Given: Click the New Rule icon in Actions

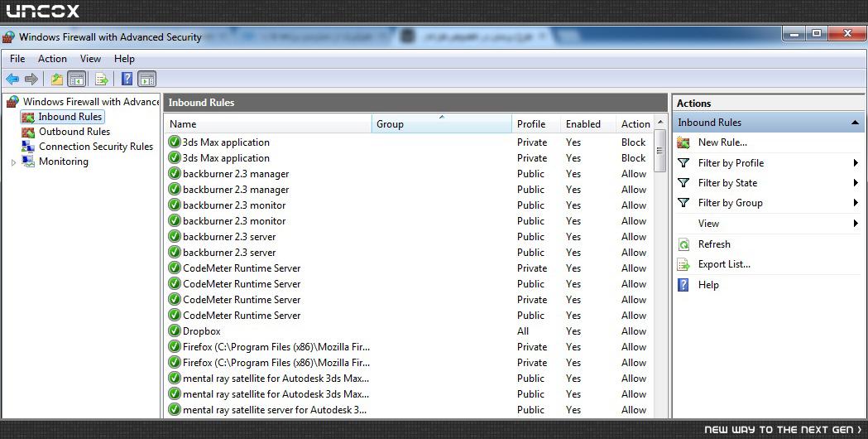Looking at the screenshot, I should click(683, 142).
